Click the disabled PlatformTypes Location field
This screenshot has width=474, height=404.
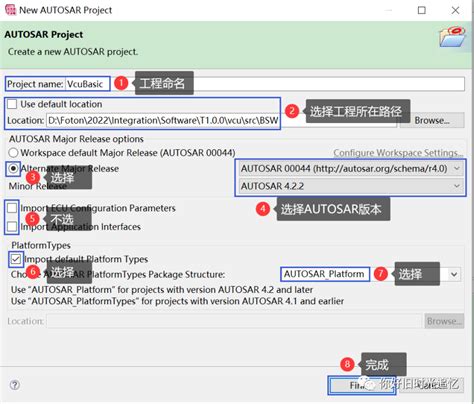point(234,321)
